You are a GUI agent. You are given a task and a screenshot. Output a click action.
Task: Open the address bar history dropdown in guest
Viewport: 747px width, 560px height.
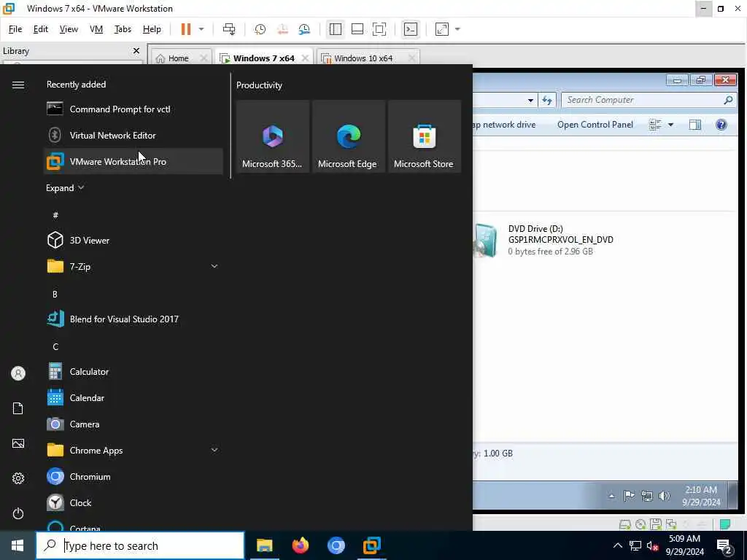pos(530,101)
